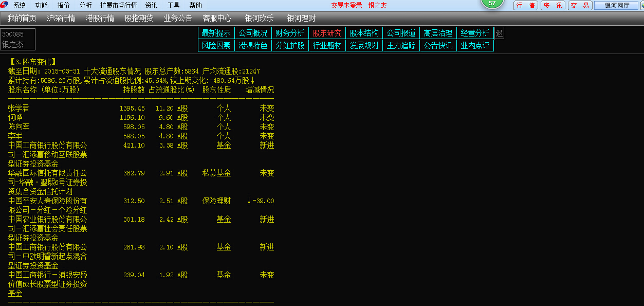Image resolution: width=644 pixels, height=306 pixels.
Task: Switch to the 主力追踪 tab
Action: pos(401,45)
